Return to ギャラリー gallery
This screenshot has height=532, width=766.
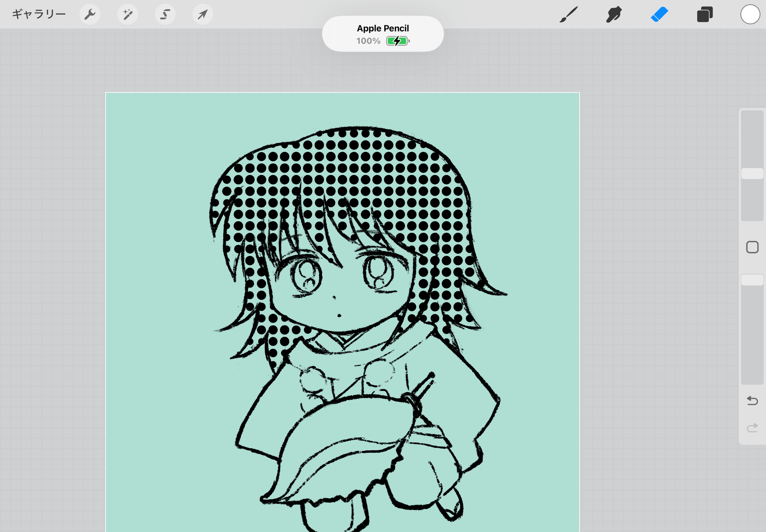point(39,14)
